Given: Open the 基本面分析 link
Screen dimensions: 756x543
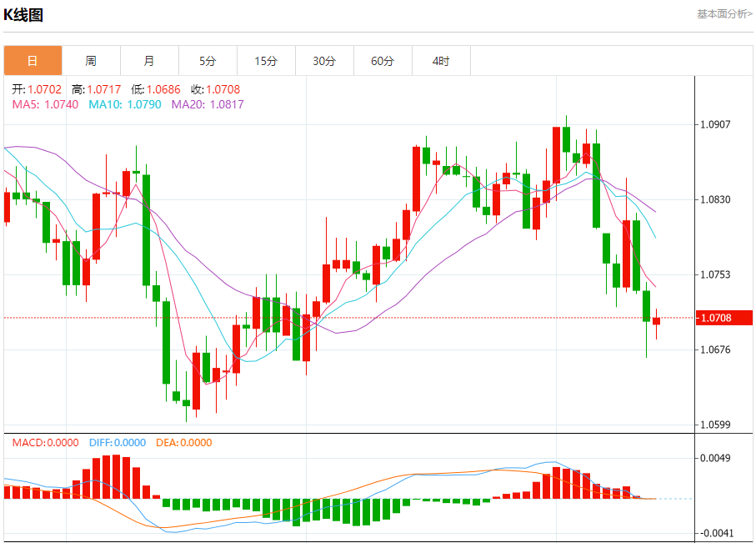Looking at the screenshot, I should (724, 14).
